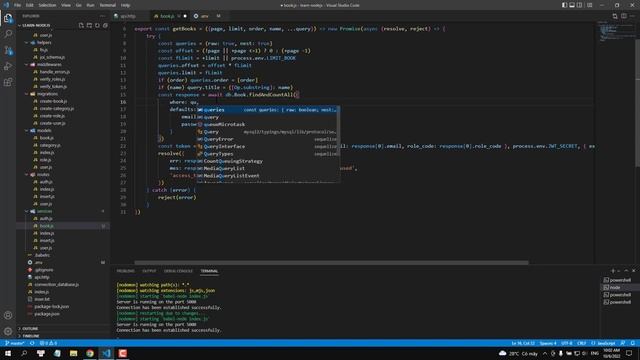Viewport: 640px width, 360px height.
Task: Open the Selection menu
Action: tap(47, 5)
